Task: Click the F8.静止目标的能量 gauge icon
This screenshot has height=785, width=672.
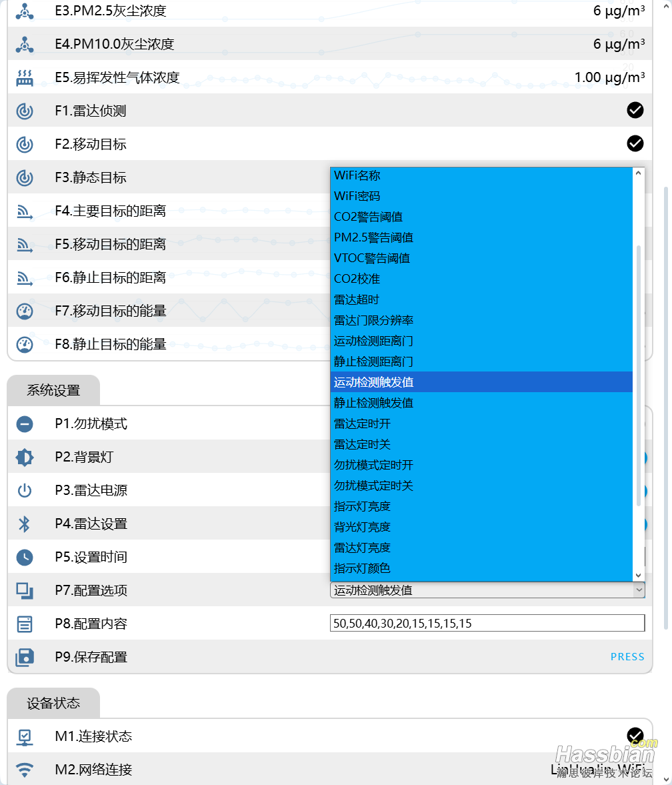Action: click(x=25, y=344)
